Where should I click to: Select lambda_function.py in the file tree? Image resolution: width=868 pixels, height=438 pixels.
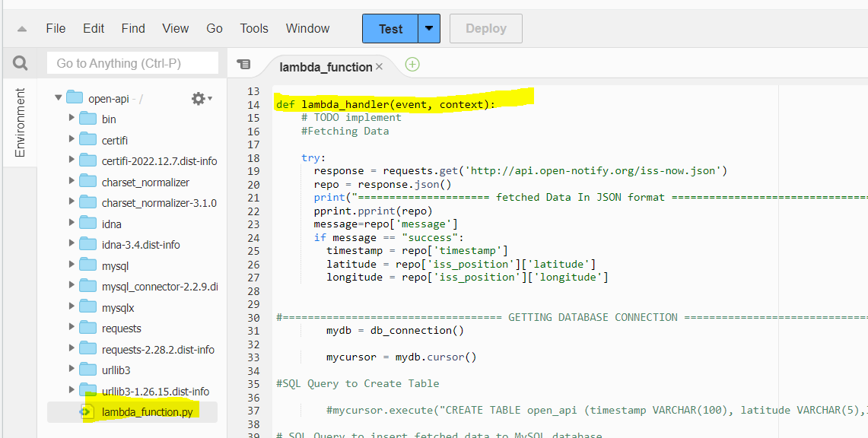tap(148, 412)
